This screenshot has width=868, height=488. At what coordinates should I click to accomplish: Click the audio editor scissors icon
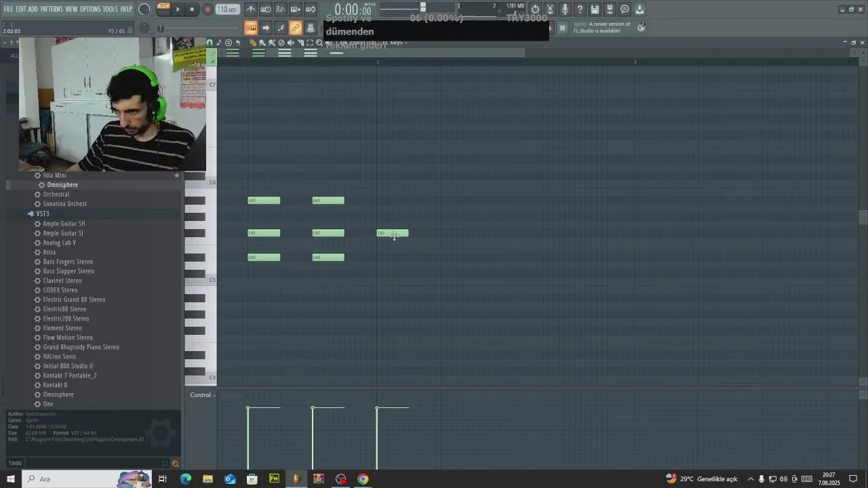550,9
